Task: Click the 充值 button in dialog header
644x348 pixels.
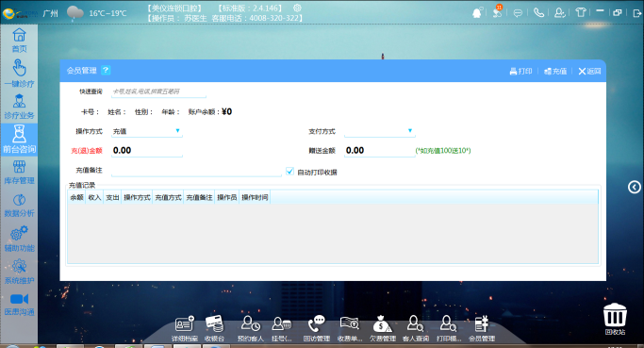Action: click(555, 71)
